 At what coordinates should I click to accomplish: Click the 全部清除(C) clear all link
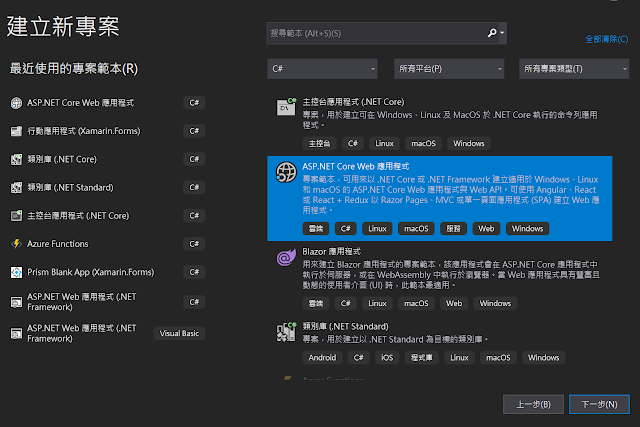[607, 39]
